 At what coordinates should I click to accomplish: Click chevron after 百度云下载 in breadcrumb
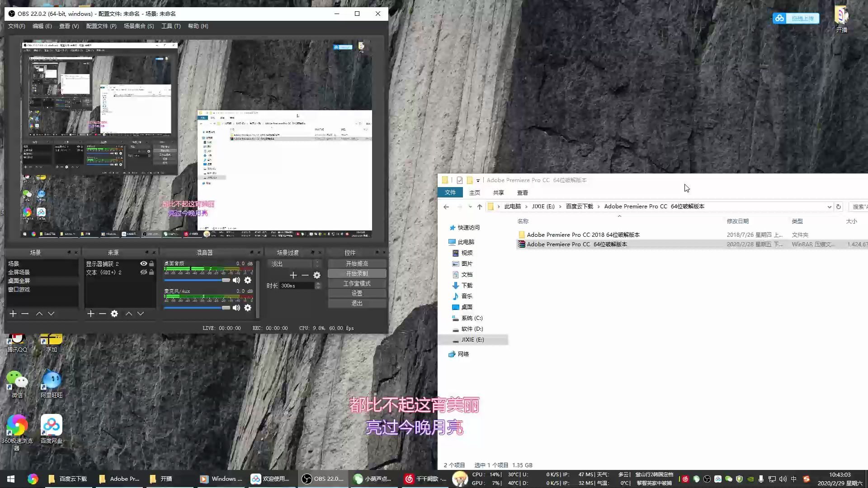pos(599,206)
